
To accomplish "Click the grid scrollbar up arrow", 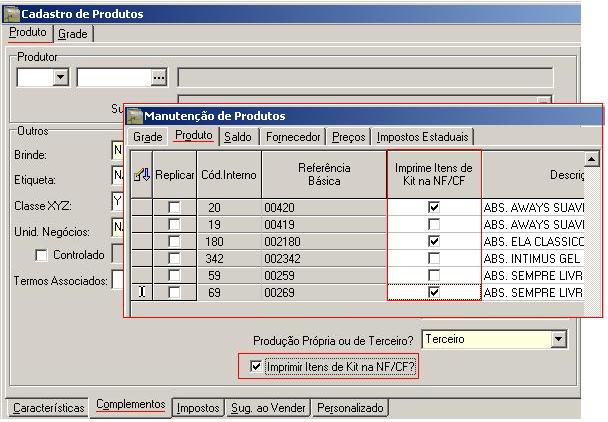I will pyautogui.click(x=592, y=159).
